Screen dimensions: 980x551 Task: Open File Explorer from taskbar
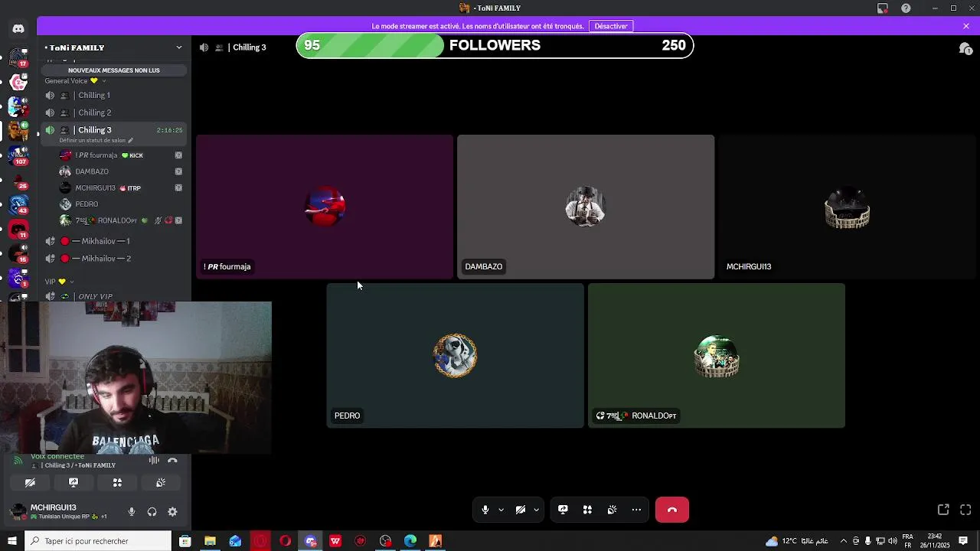[x=210, y=541]
